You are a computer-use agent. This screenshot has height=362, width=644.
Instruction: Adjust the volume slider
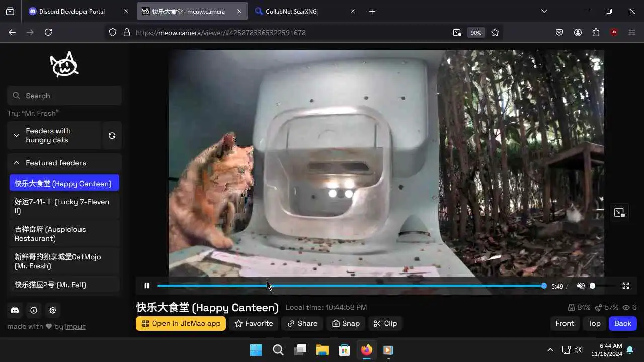pos(603,286)
